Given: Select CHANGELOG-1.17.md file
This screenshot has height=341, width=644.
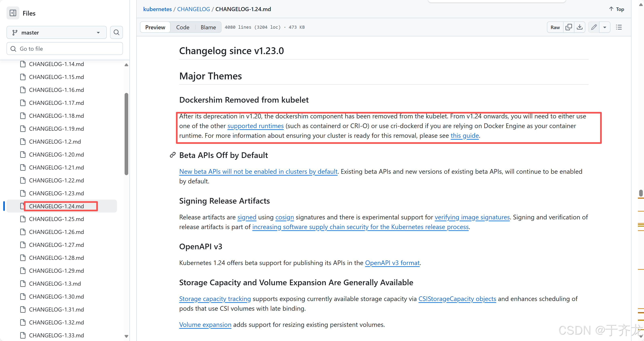Looking at the screenshot, I should point(56,103).
